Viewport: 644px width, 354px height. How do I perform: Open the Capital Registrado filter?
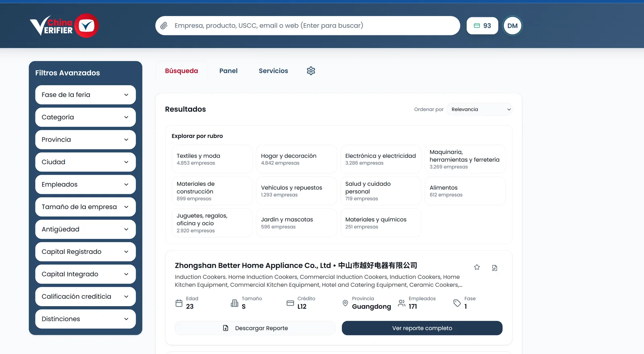[x=85, y=252]
